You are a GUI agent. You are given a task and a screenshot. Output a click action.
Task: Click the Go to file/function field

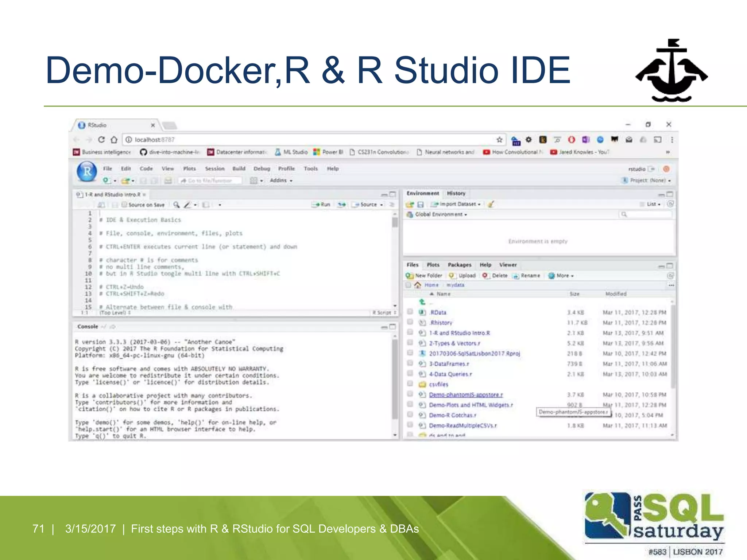(x=210, y=180)
